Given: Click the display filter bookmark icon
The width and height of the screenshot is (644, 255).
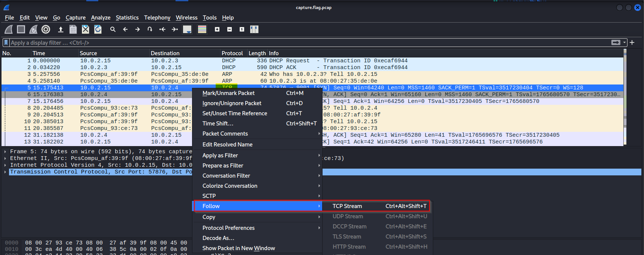Looking at the screenshot, I should (6, 42).
